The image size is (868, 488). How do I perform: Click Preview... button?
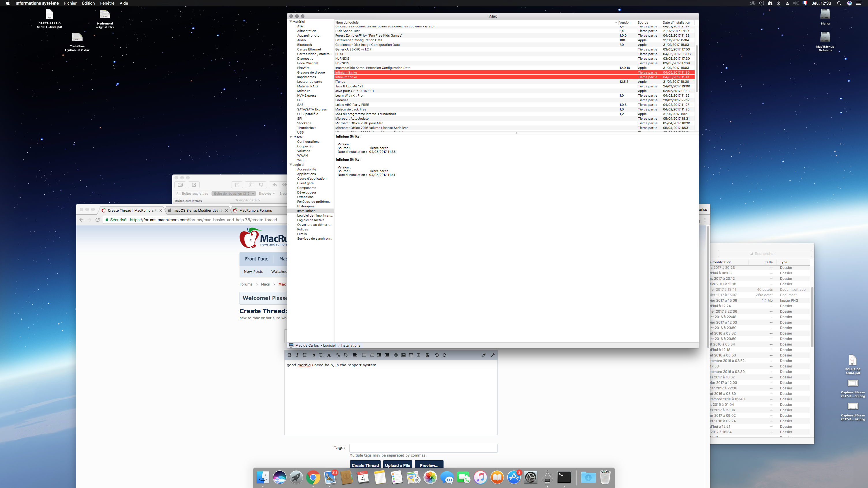click(429, 465)
